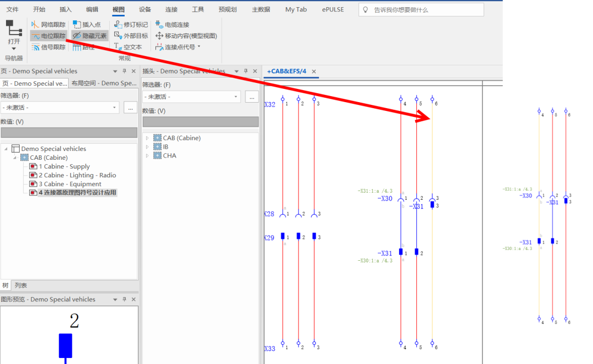Toggle 隐藏元素 hide elements option

(x=90, y=36)
